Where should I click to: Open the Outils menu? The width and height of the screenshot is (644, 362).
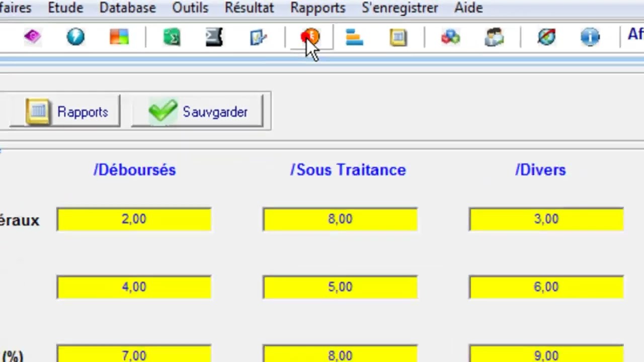190,8
